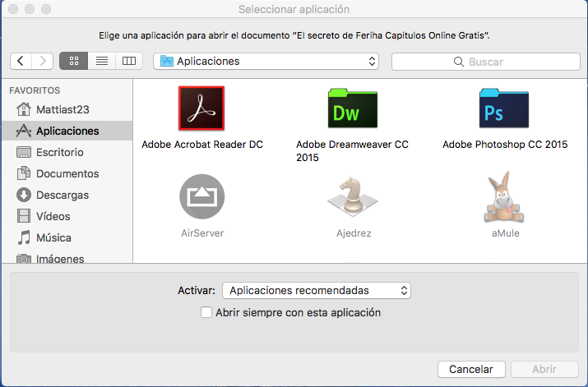
Task: Open the Adobe Dreamweaver CC 2015 folder
Action: point(353,108)
